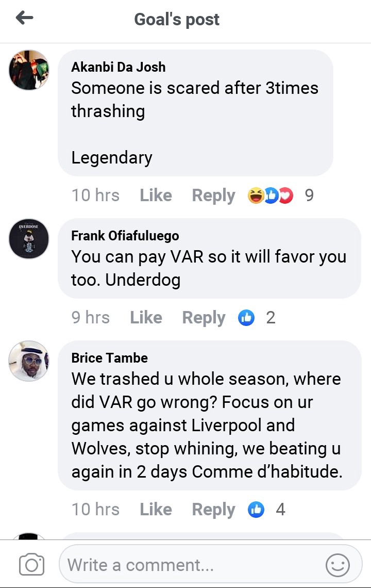
Task: Open the emoji picker in comment box
Action: pos(338,565)
